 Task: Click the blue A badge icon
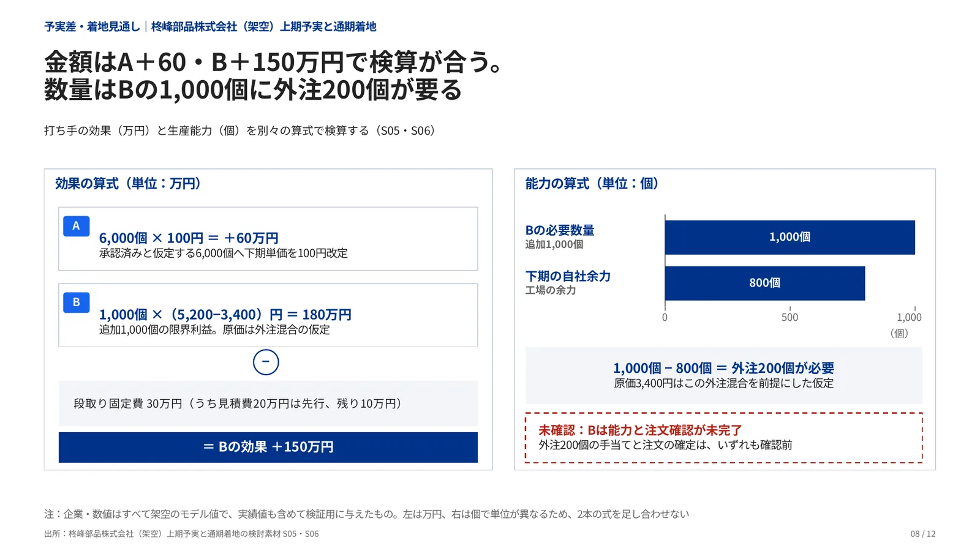[76, 226]
